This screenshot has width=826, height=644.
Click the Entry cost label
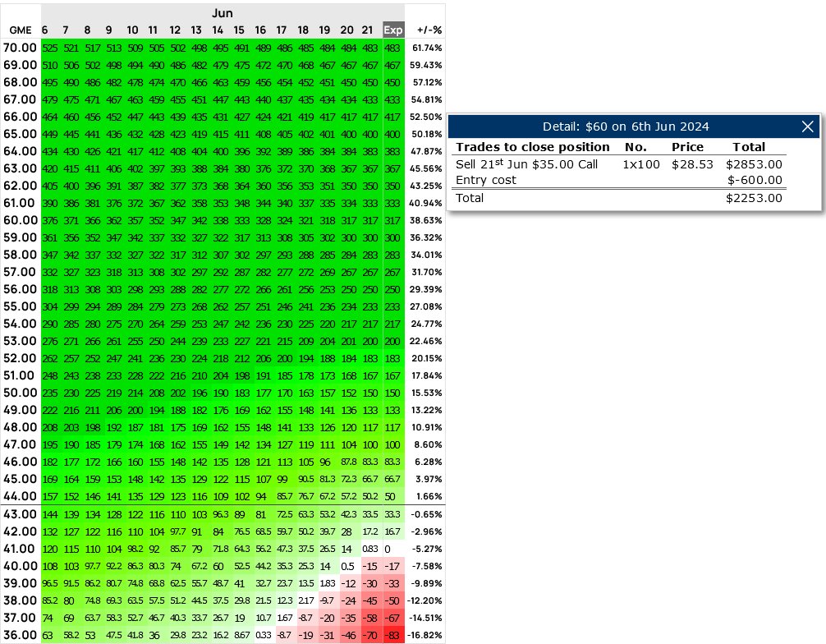coord(486,180)
